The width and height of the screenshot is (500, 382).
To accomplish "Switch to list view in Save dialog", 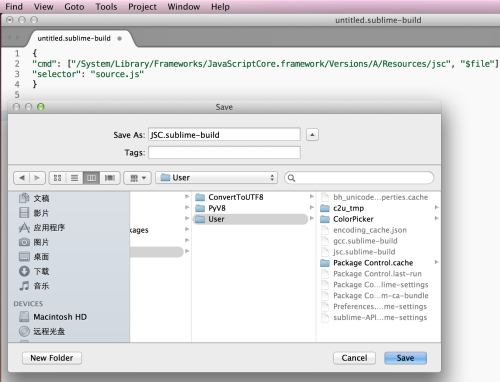I will point(75,178).
